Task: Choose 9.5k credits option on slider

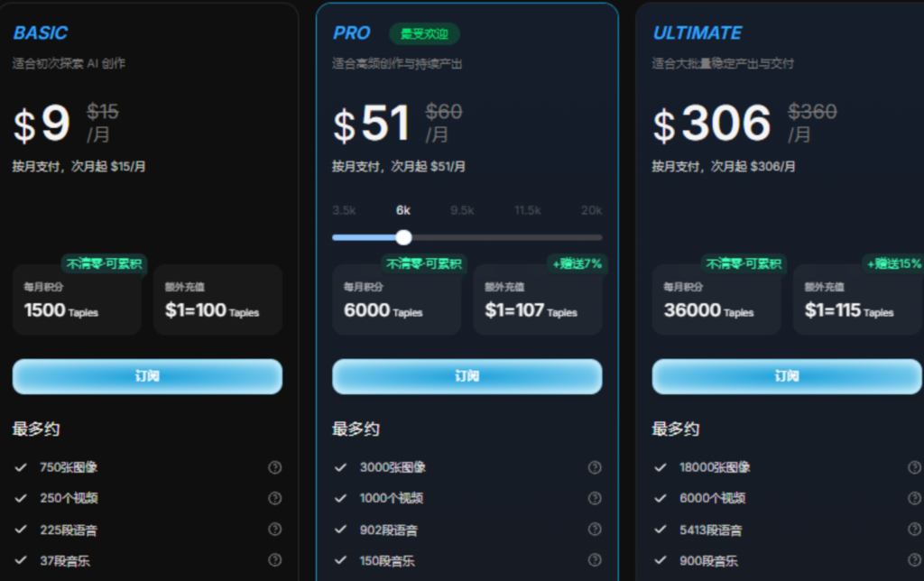Action: click(462, 210)
